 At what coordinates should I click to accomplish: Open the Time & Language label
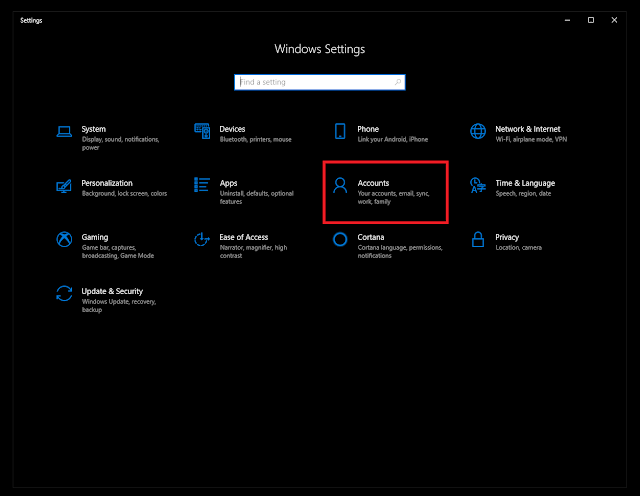coord(525,183)
